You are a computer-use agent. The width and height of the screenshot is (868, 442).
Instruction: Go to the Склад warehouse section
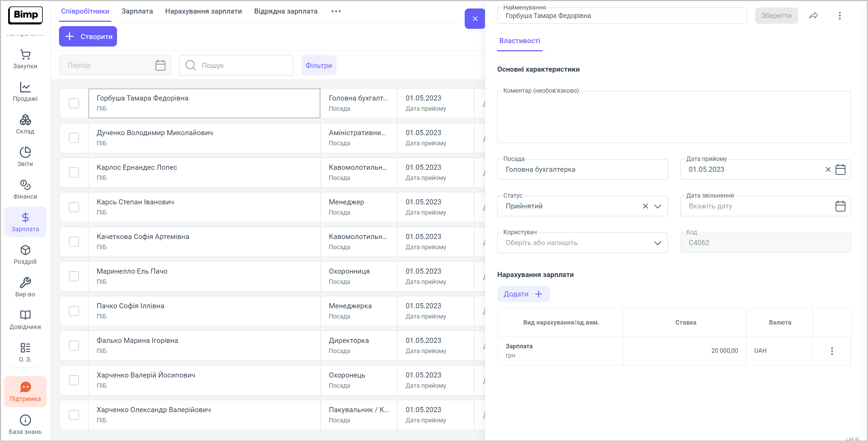[25, 124]
